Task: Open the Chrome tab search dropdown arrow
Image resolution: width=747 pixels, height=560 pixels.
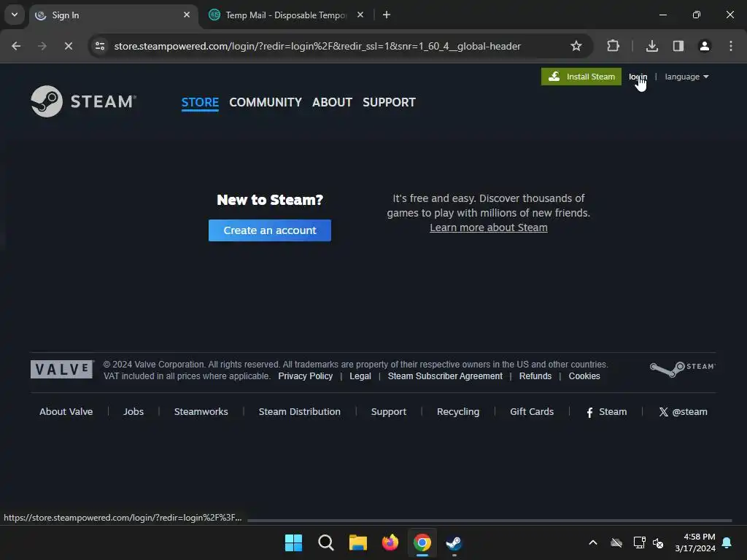Action: point(15,15)
